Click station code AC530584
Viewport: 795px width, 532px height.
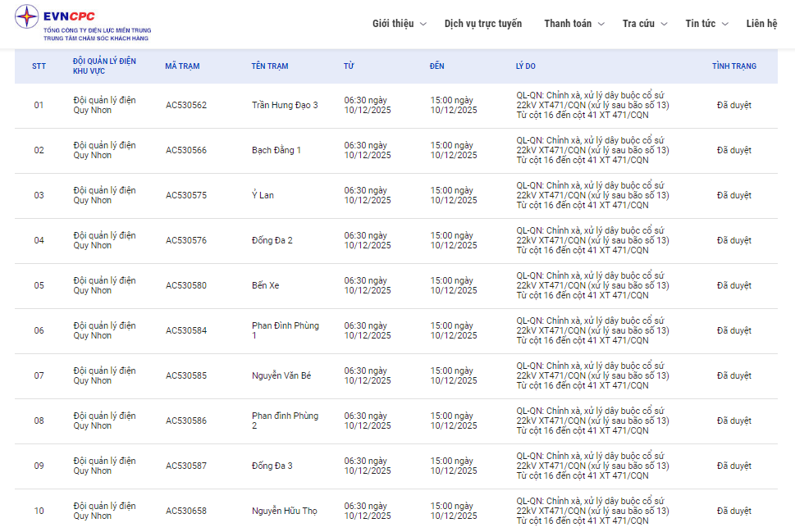click(x=186, y=331)
